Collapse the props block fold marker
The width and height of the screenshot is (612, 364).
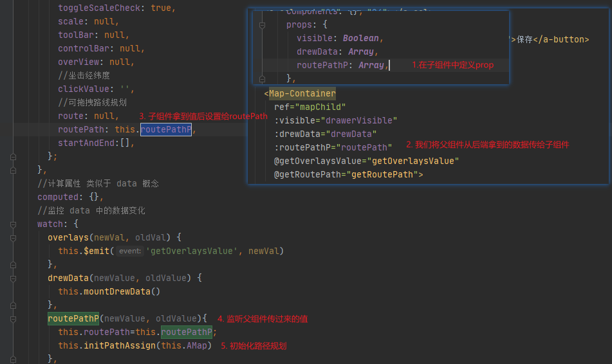point(262,25)
